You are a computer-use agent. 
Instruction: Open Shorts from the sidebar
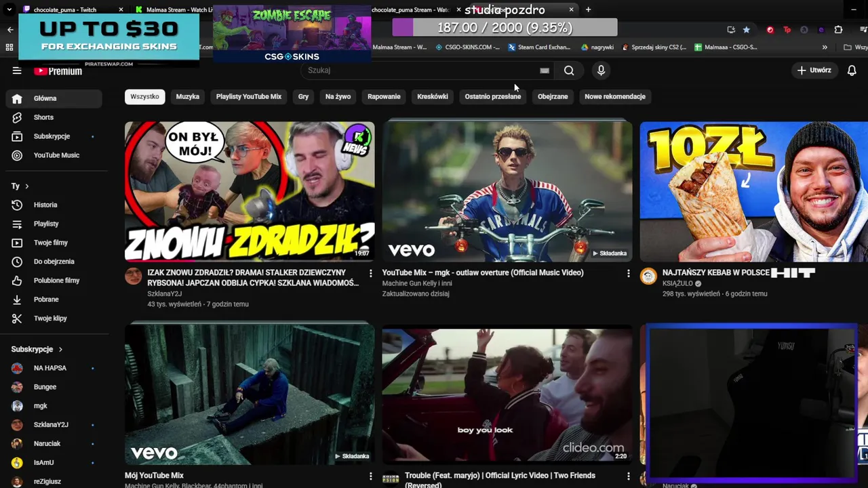[x=54, y=117]
